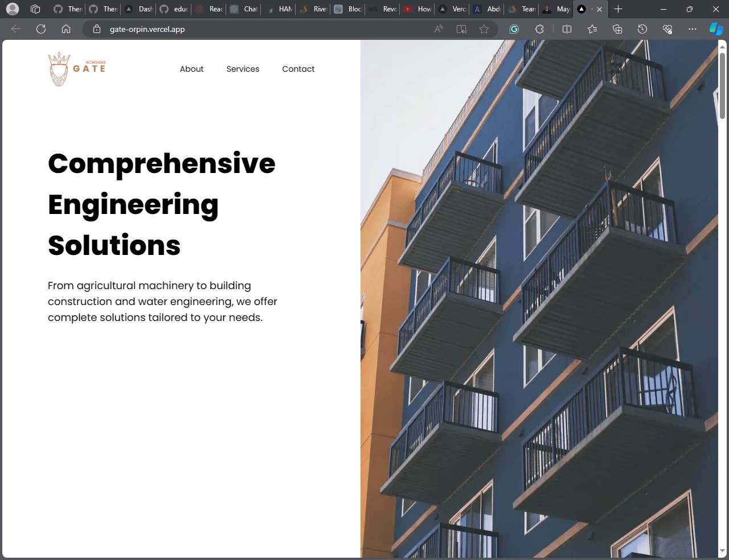Switch to the May browser tab
The image size is (729, 560).
coord(557,9)
